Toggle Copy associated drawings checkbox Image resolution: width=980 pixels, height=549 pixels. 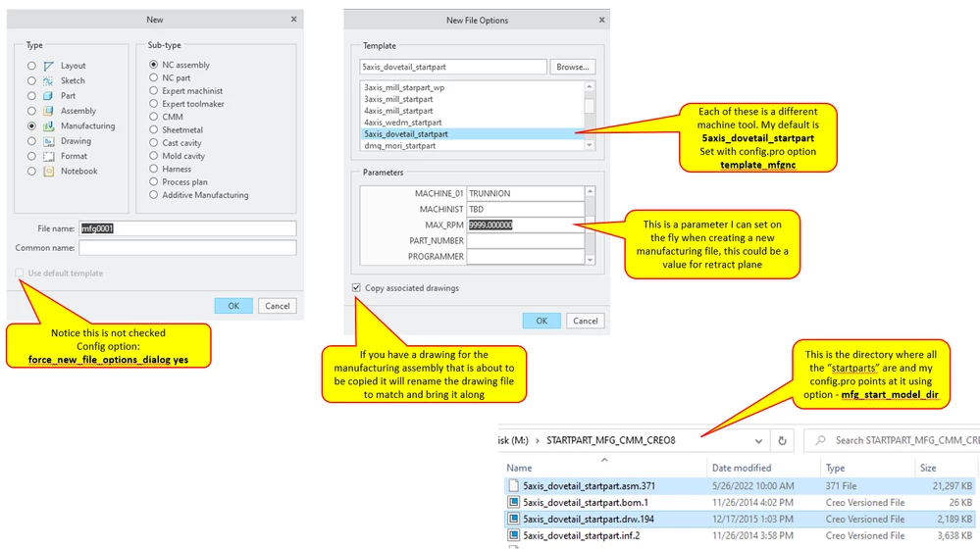pos(356,287)
